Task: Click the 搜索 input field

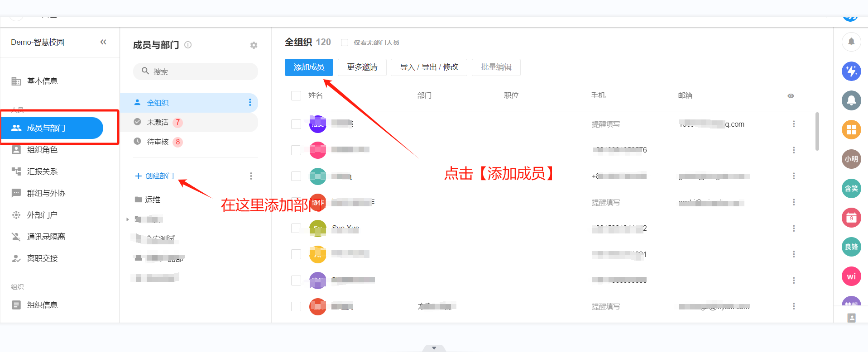Action: pos(199,71)
